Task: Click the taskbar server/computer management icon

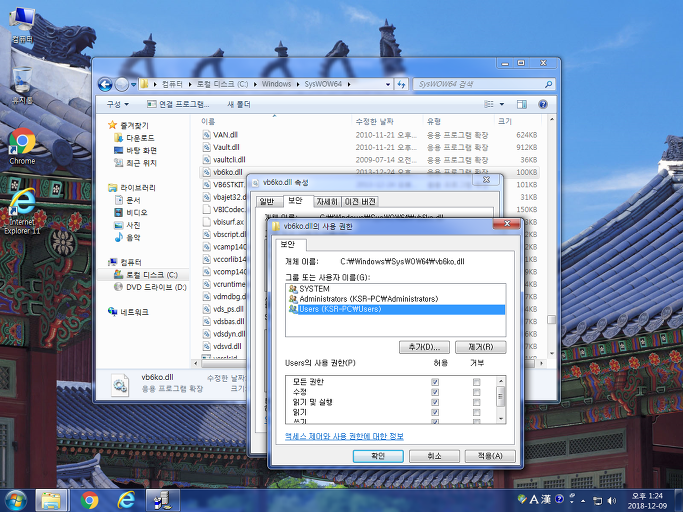Action: (x=162, y=500)
